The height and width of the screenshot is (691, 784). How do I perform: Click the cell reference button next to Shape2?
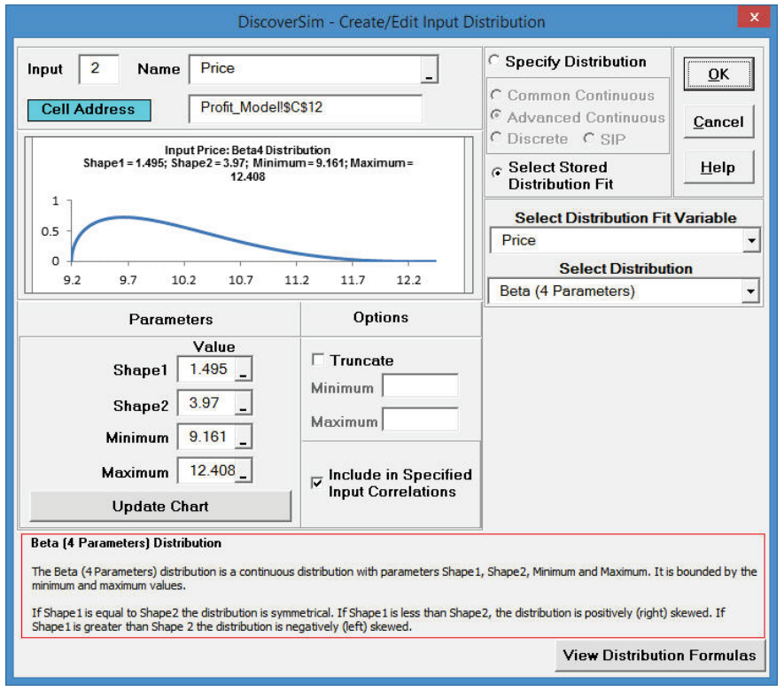244,405
